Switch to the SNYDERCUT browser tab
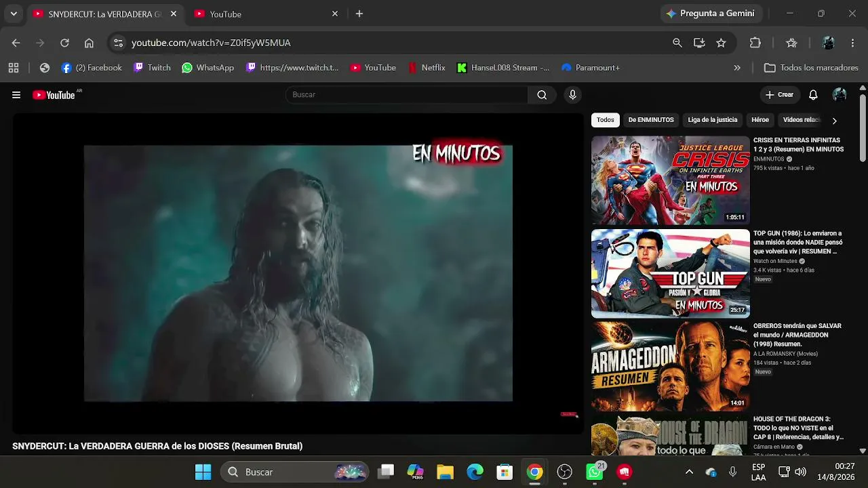This screenshot has width=868, height=488. click(x=105, y=14)
